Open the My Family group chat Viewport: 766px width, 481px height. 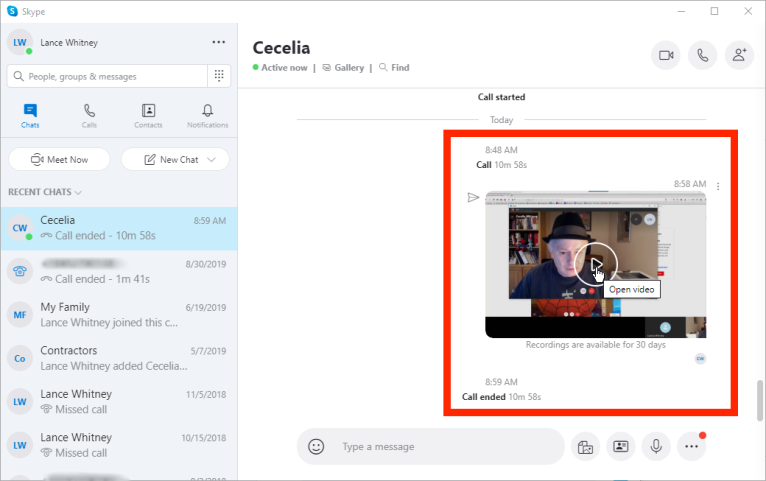pyautogui.click(x=119, y=315)
